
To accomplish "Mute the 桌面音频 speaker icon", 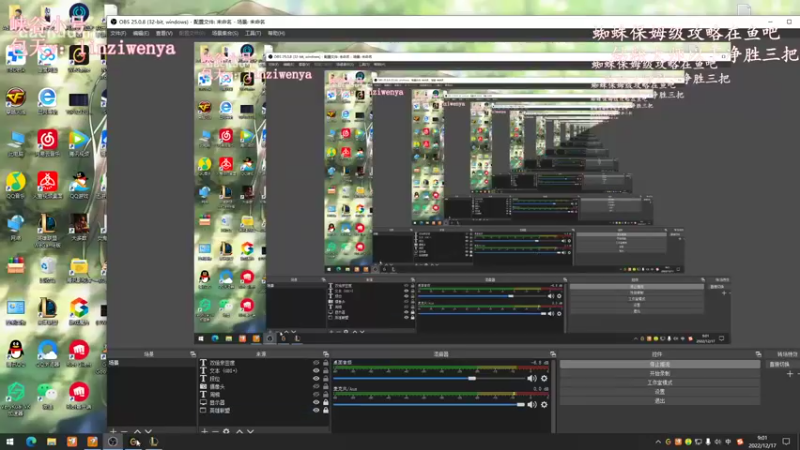I will coord(532,379).
